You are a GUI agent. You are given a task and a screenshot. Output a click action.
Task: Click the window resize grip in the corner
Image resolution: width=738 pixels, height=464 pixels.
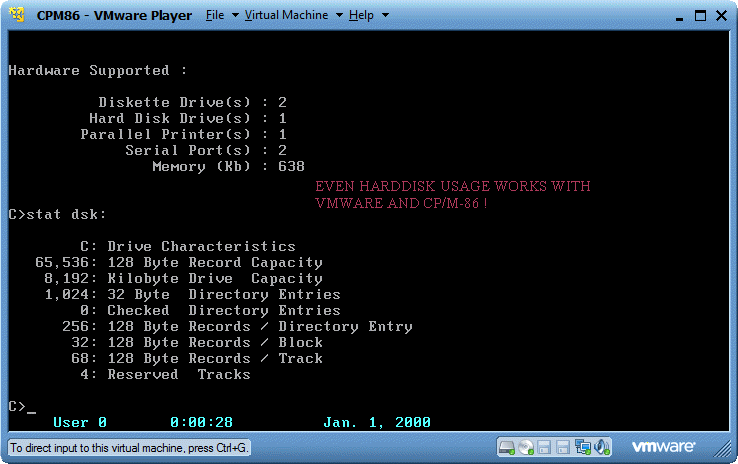pos(722,449)
